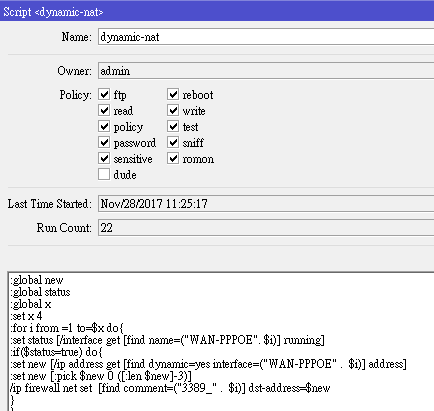
Task: Disable the sensitive policy checkbox
Action: tap(104, 158)
